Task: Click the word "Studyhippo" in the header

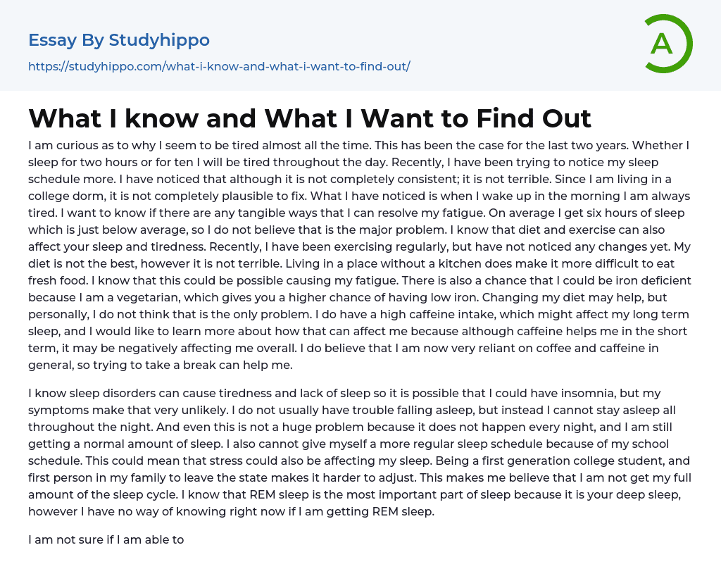Action: tap(160, 39)
